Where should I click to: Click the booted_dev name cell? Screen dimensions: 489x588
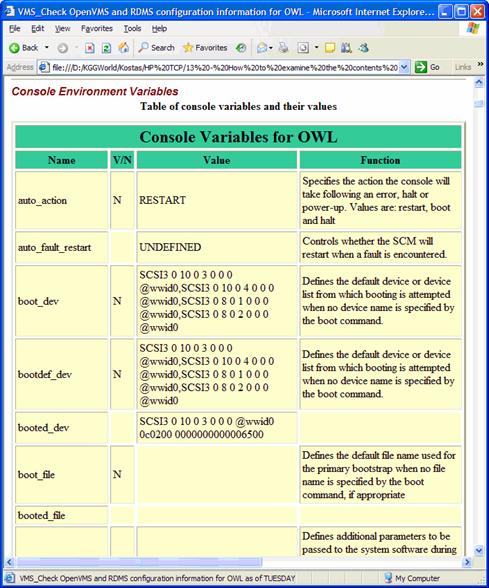pyautogui.click(x=62, y=428)
